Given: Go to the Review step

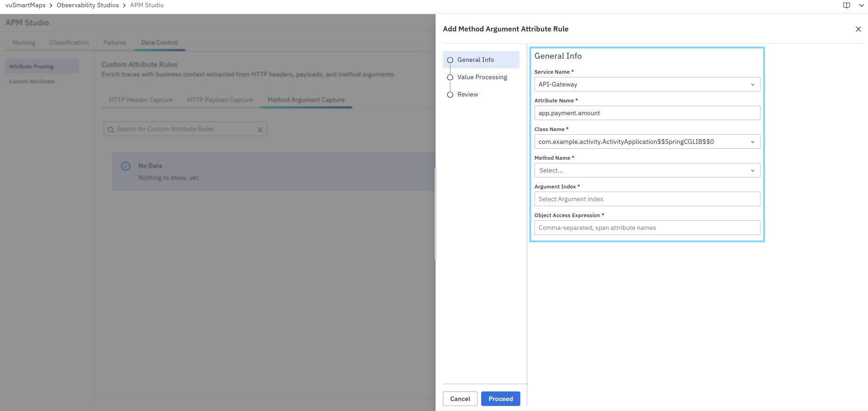Looking at the screenshot, I should point(467,94).
